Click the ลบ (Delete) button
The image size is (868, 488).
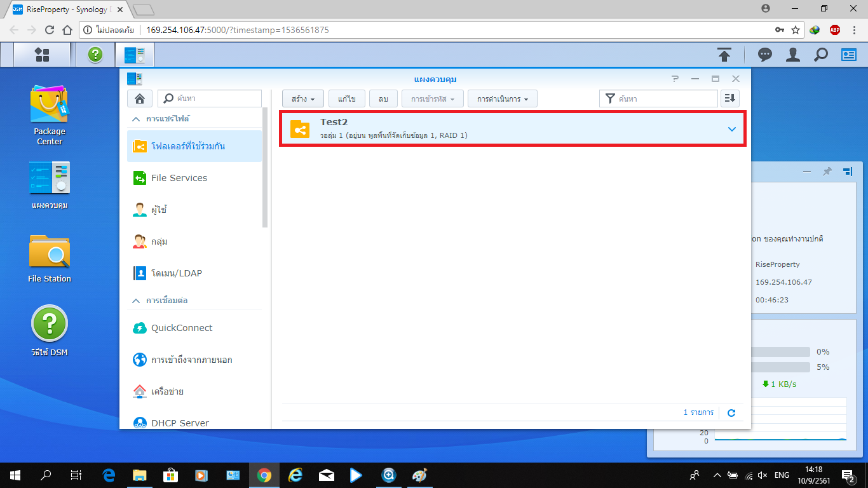(x=383, y=99)
